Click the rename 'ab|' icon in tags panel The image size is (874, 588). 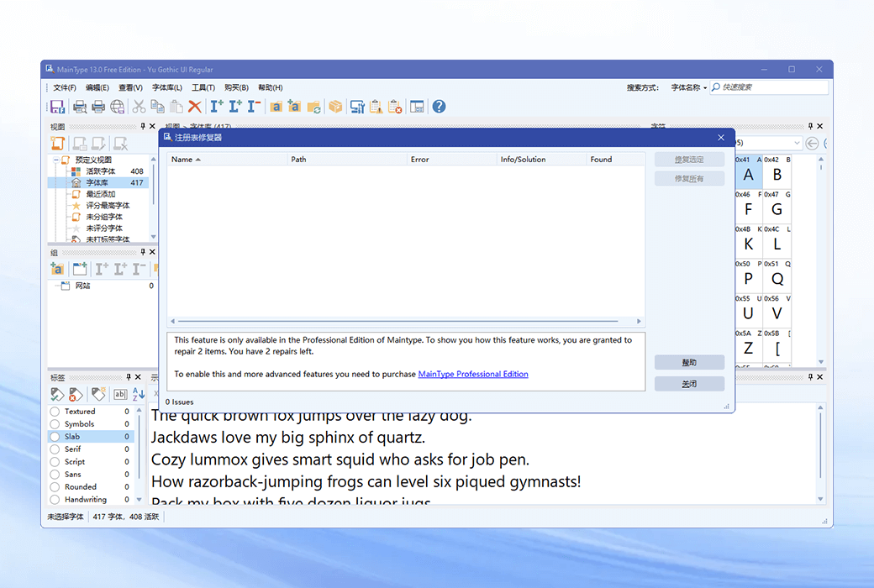coord(120,394)
